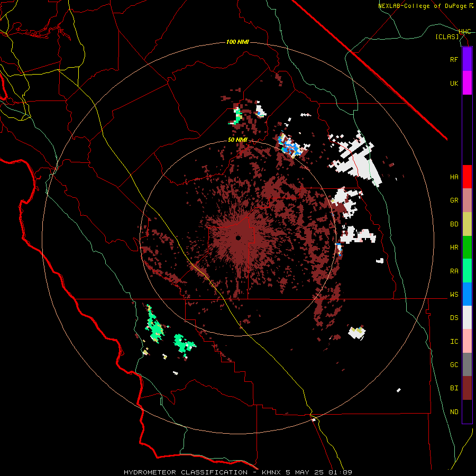Click the RF purple legend swatch
The width and height of the screenshot is (476, 476).
tap(467, 59)
